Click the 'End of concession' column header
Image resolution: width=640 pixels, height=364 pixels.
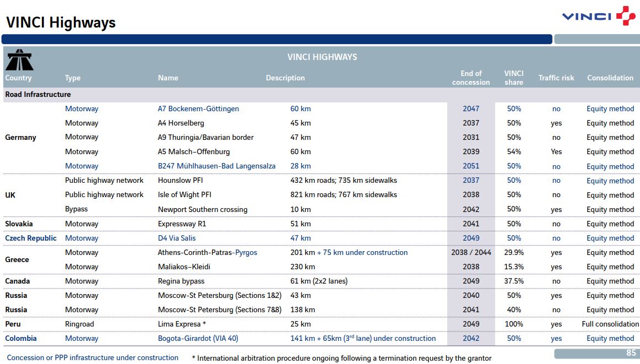pos(471,78)
